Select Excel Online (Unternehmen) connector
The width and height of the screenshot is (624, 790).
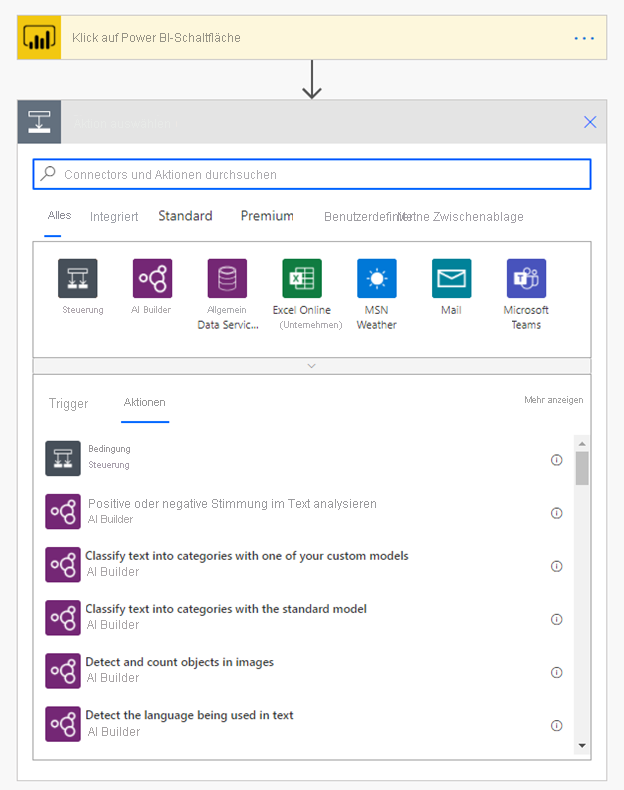pyautogui.click(x=302, y=279)
